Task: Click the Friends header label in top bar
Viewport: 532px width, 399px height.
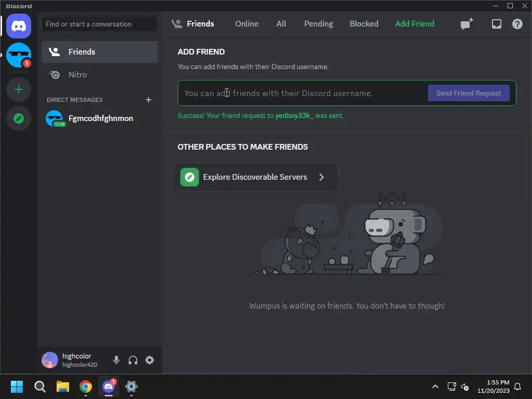Action: click(200, 24)
